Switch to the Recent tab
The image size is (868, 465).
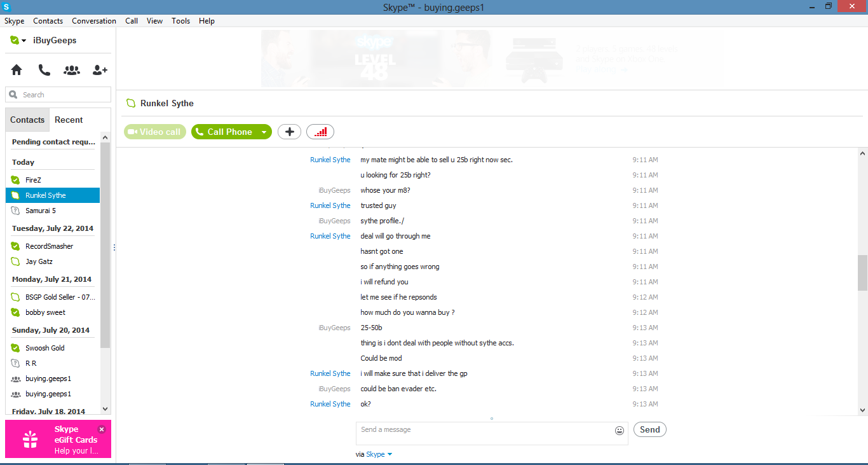pos(69,120)
